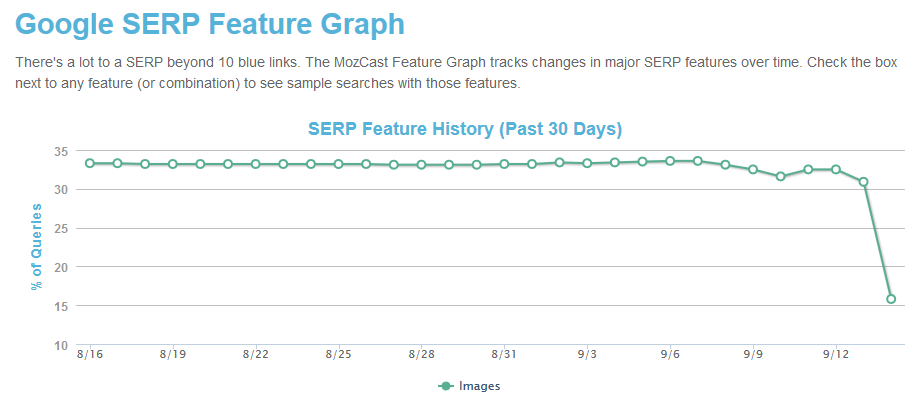Click the data point above 9/9
This screenshot has width=916, height=403.
[x=753, y=170]
